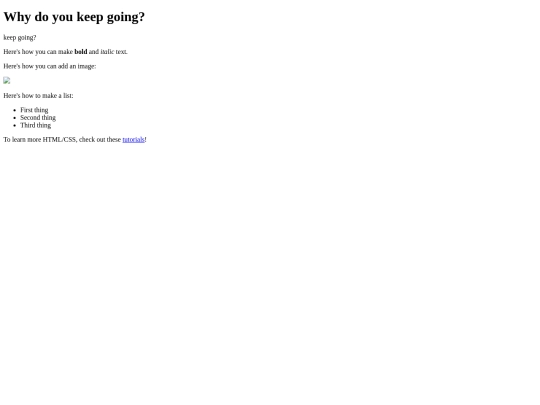Screen dimensions: 540x405
Task: Click the 'Here's how you can add an image:' text
Action: click(x=50, y=66)
